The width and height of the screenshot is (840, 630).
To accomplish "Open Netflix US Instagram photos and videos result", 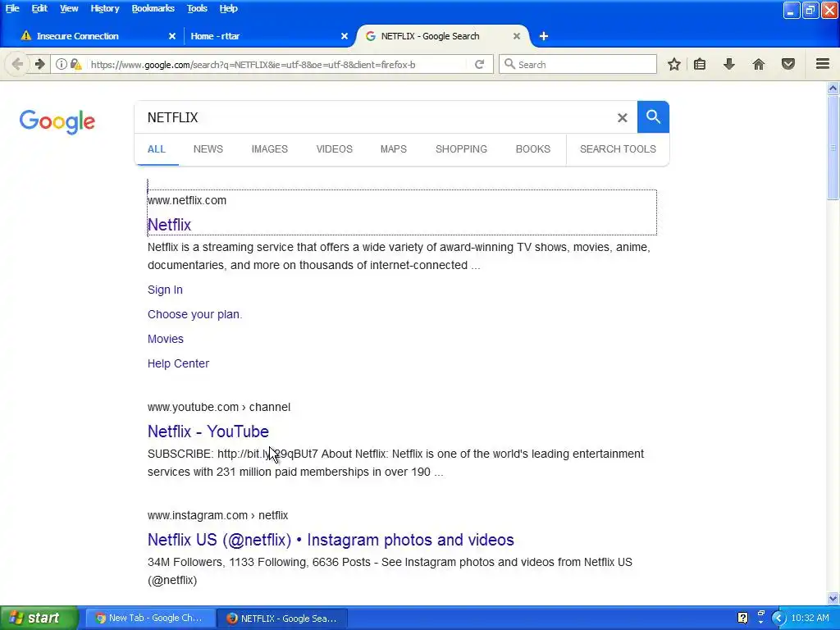I will [x=331, y=540].
